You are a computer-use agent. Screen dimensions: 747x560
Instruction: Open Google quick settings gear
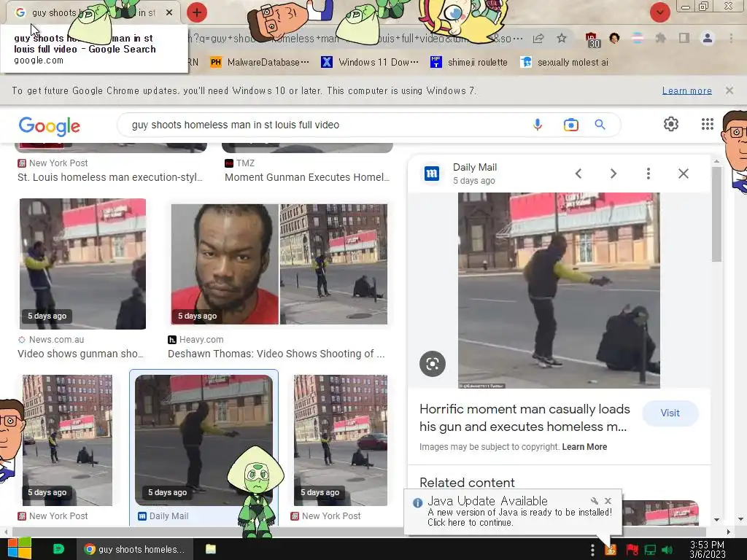tap(671, 124)
